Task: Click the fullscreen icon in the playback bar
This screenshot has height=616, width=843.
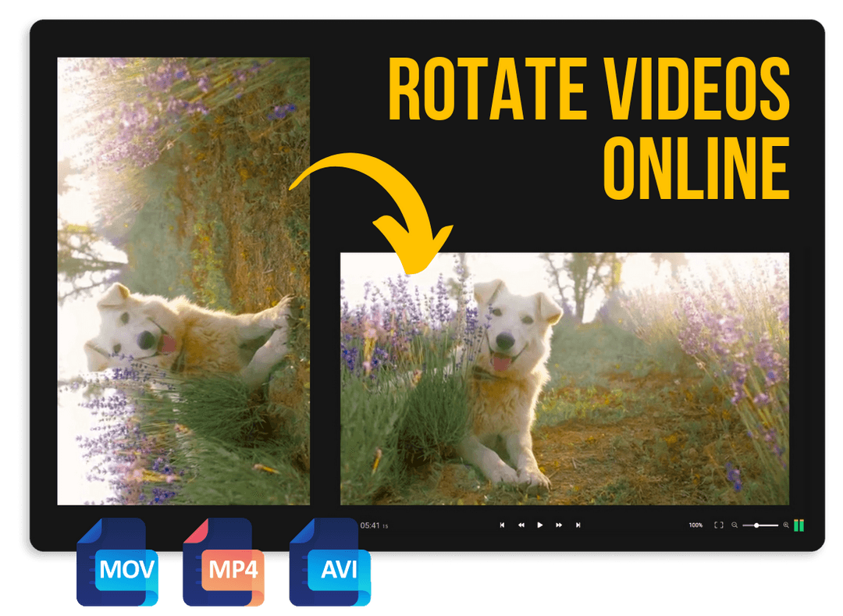Action: click(719, 525)
